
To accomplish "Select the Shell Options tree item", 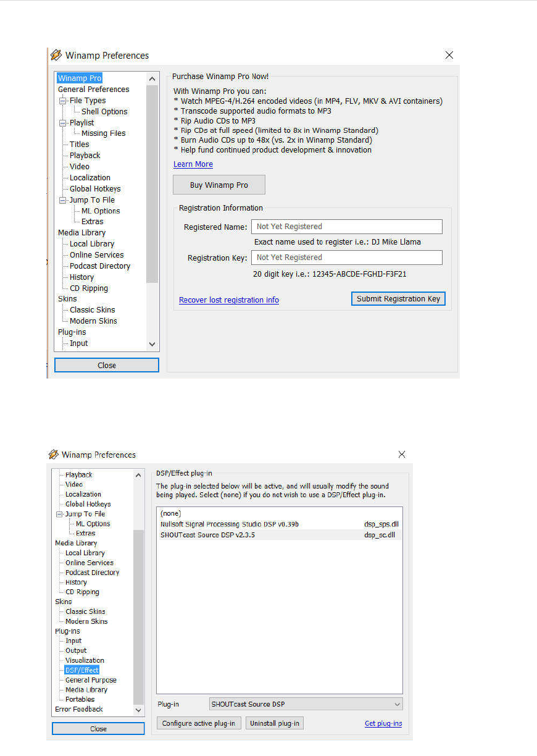I will [104, 112].
